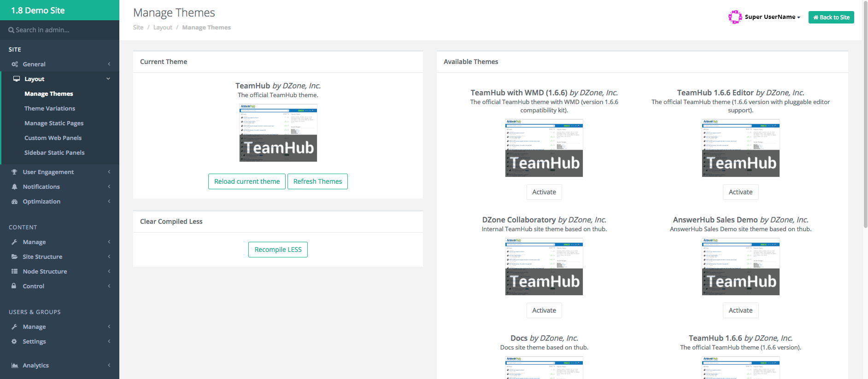Click the Site breadcrumb link

point(138,28)
